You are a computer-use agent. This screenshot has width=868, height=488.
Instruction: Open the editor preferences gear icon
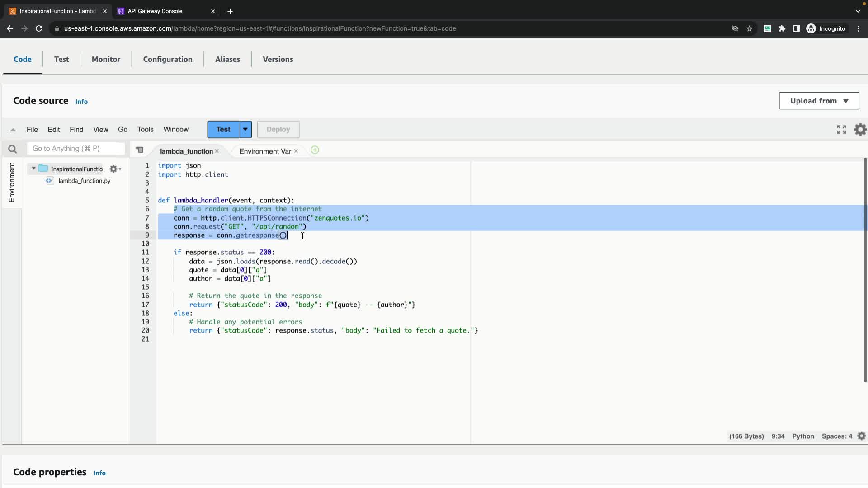tap(860, 130)
